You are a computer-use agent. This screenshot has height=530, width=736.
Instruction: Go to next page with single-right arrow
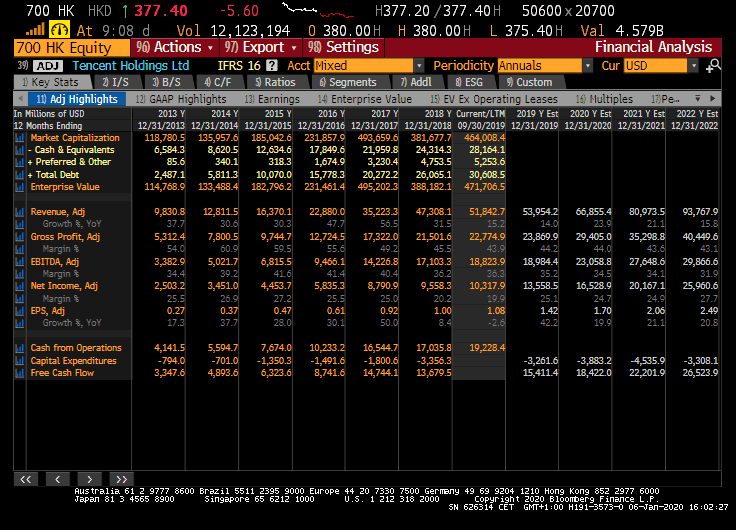(90, 479)
